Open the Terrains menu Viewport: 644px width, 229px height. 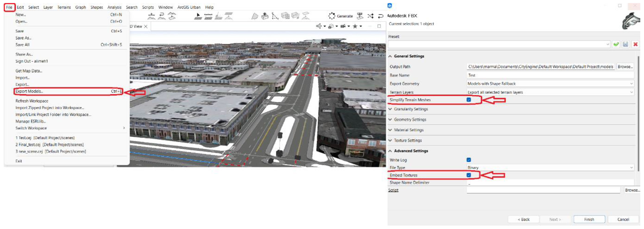[x=64, y=7]
